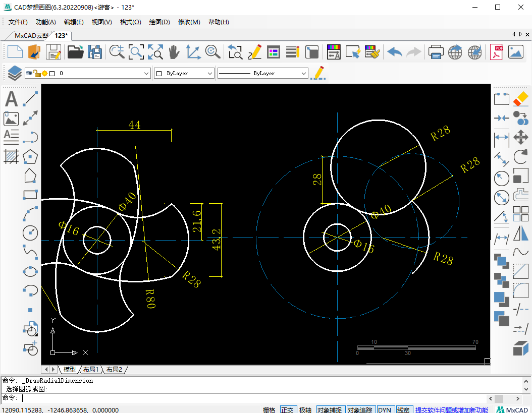Viewport: 532px width, 413px height.
Task: Open the 帮助(H) menu
Action: pyautogui.click(x=219, y=22)
